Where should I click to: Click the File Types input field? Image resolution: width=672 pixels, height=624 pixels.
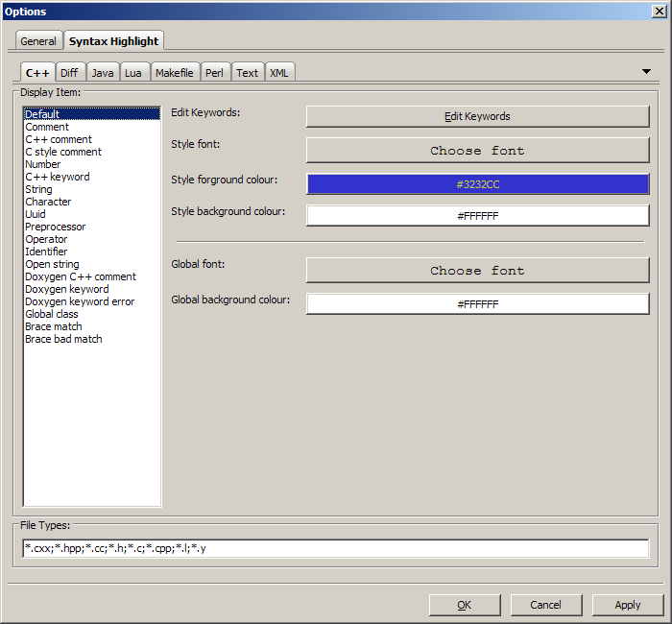pyautogui.click(x=335, y=548)
